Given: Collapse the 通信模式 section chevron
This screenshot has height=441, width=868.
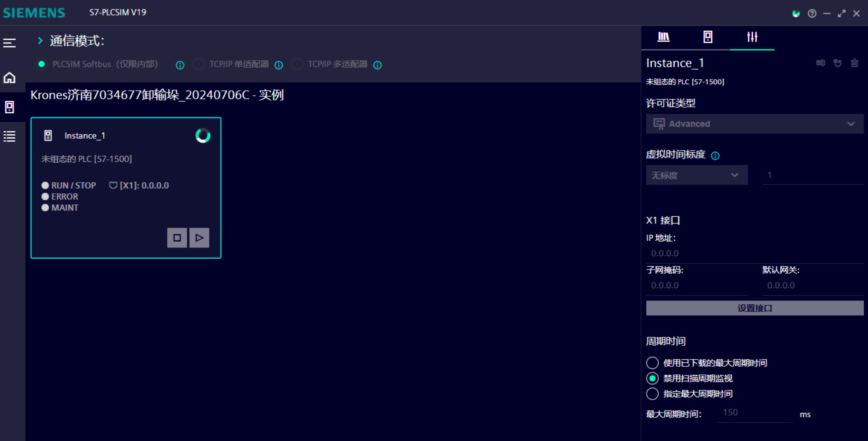Looking at the screenshot, I should coord(40,41).
